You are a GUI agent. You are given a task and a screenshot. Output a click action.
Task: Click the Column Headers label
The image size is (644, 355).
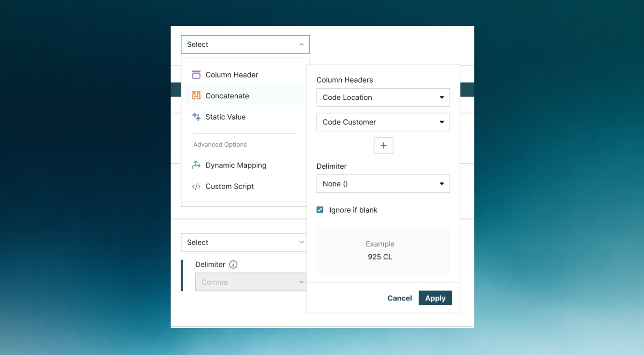tap(345, 80)
